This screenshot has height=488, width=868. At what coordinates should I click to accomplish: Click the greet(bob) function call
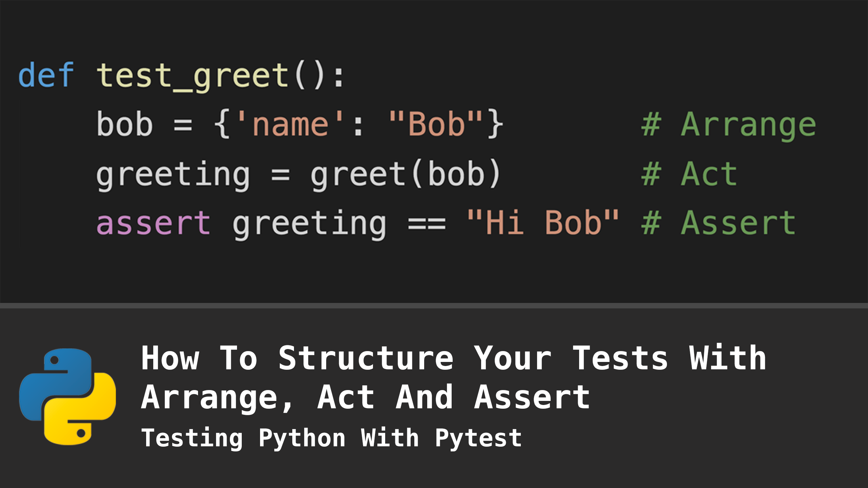pyautogui.click(x=406, y=175)
